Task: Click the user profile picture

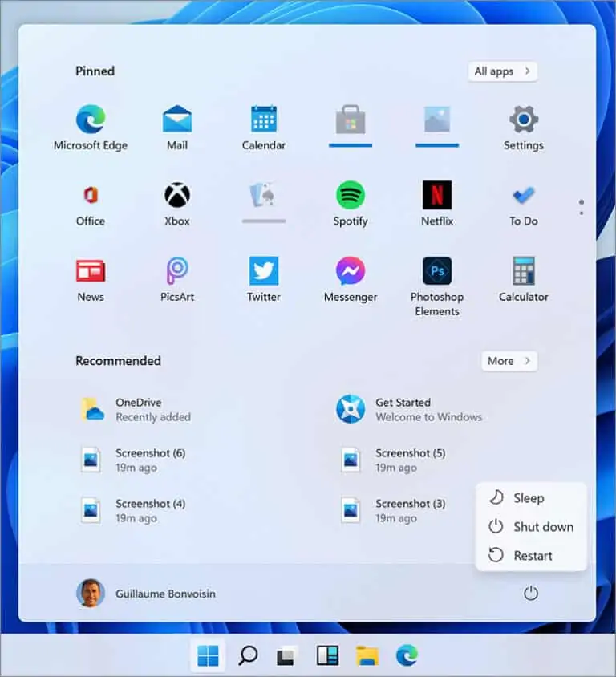Action: [x=91, y=594]
